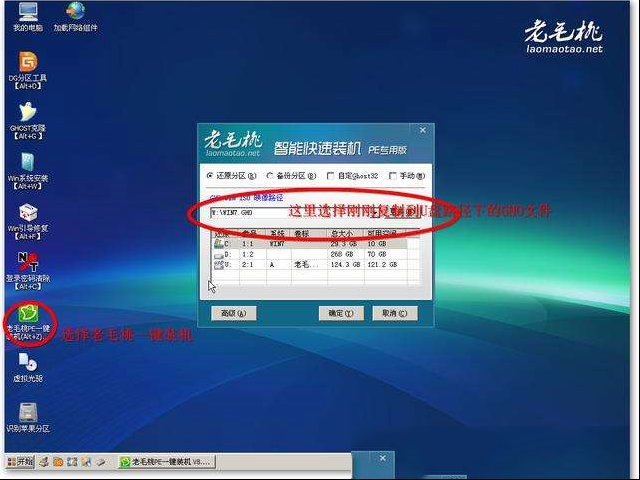Click the 总大小 column header
The height and width of the screenshot is (480, 640).
click(345, 233)
